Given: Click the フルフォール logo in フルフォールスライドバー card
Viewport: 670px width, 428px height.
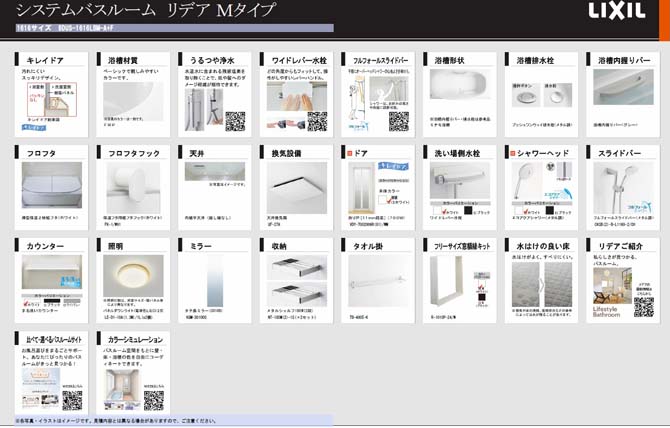Looking at the screenshot, I should (x=358, y=126).
